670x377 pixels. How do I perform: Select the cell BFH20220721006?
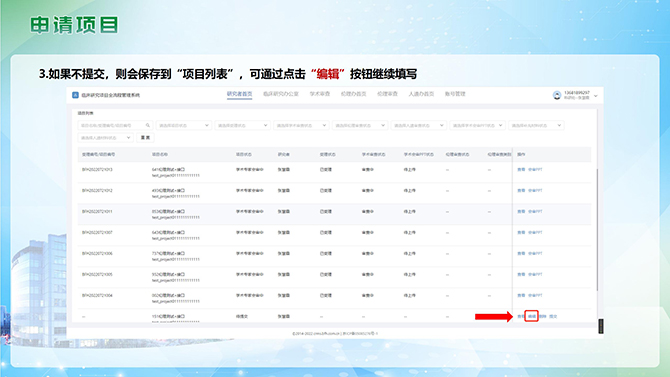point(97,253)
